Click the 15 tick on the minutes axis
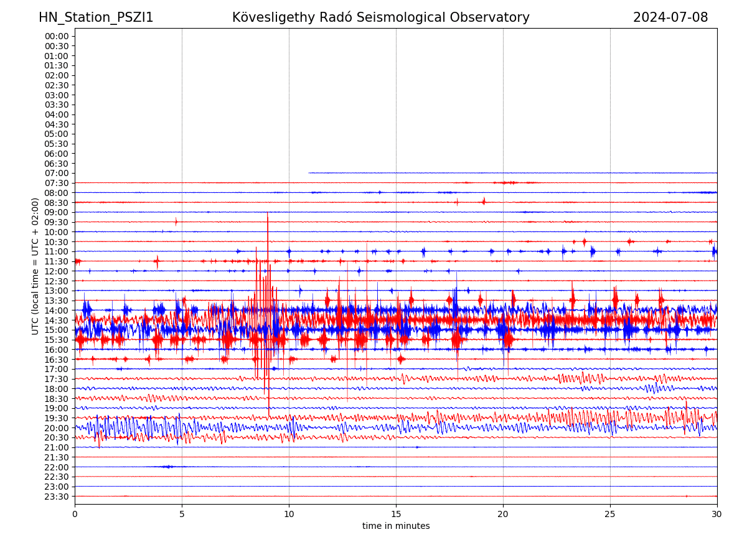This screenshot has width=747, height=560. click(396, 514)
